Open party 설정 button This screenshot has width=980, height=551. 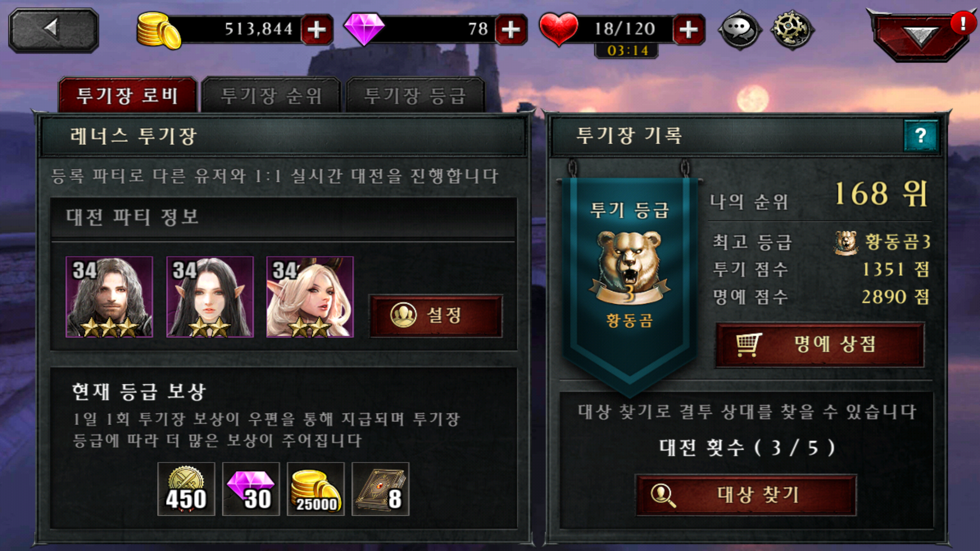click(436, 316)
